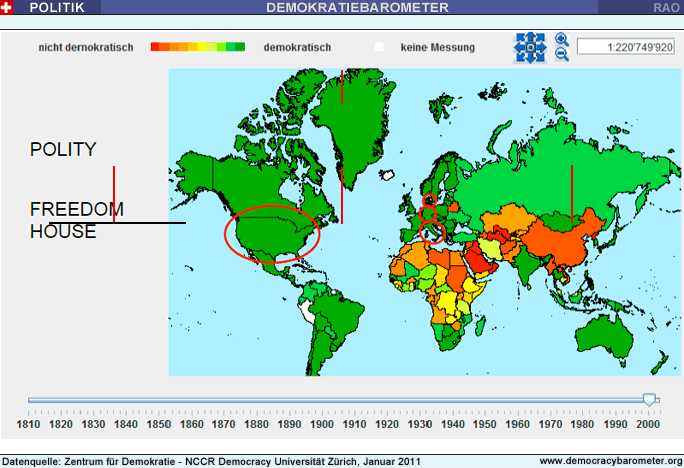The height and width of the screenshot is (468, 684).
Task: Click the white 'keine Messung' swatch
Action: pos(380,47)
